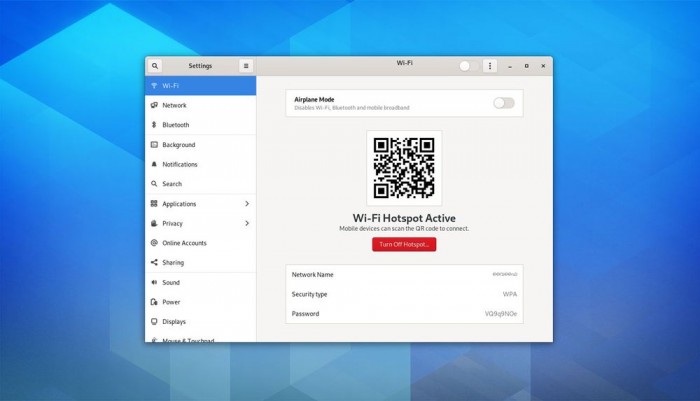Expand the Privacy submenu chevron
This screenshot has width=700, height=401.
(x=247, y=223)
